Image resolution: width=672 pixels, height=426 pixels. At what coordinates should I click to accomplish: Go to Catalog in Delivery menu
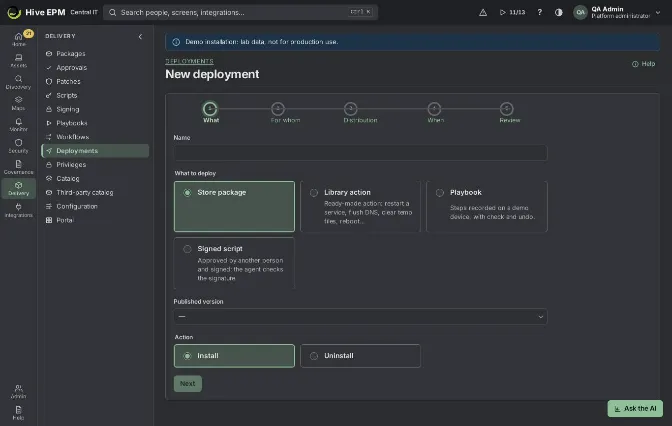tap(95, 179)
